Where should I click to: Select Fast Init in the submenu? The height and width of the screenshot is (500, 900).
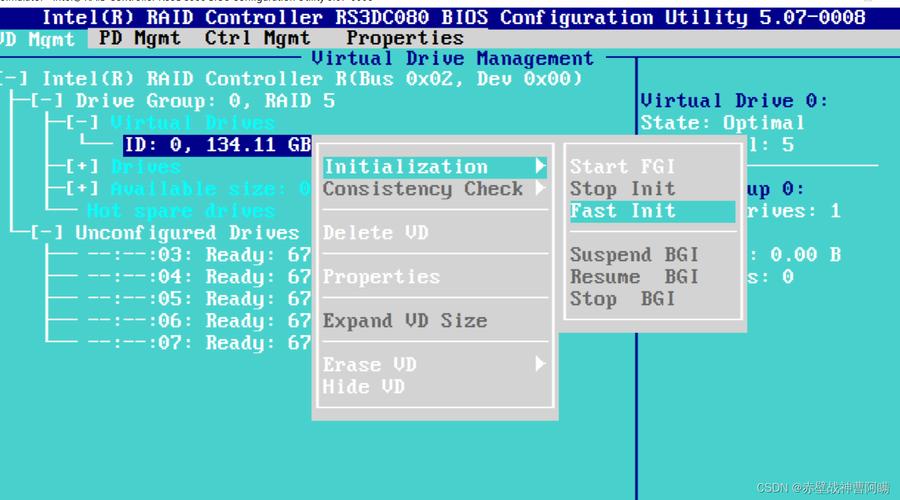tap(652, 211)
